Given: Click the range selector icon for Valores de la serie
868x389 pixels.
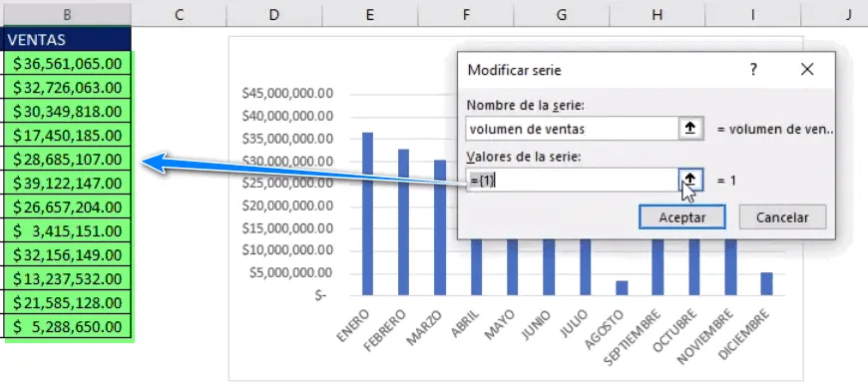Looking at the screenshot, I should (690, 180).
